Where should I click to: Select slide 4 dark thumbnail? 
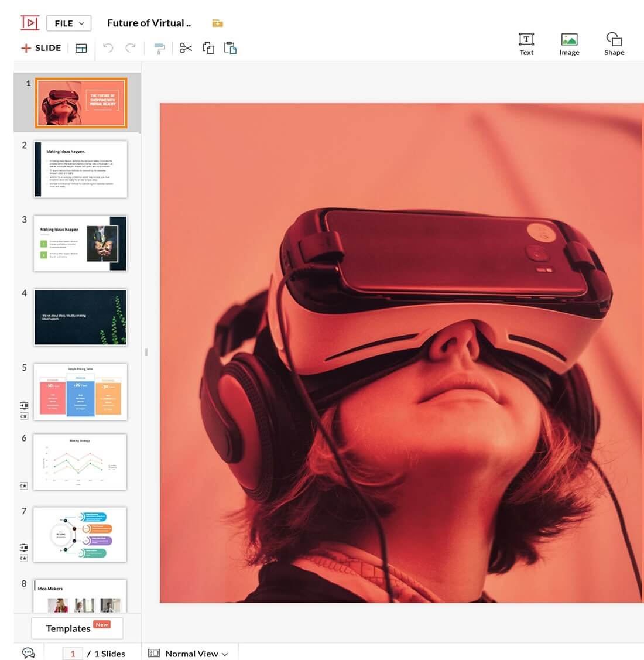pos(81,317)
